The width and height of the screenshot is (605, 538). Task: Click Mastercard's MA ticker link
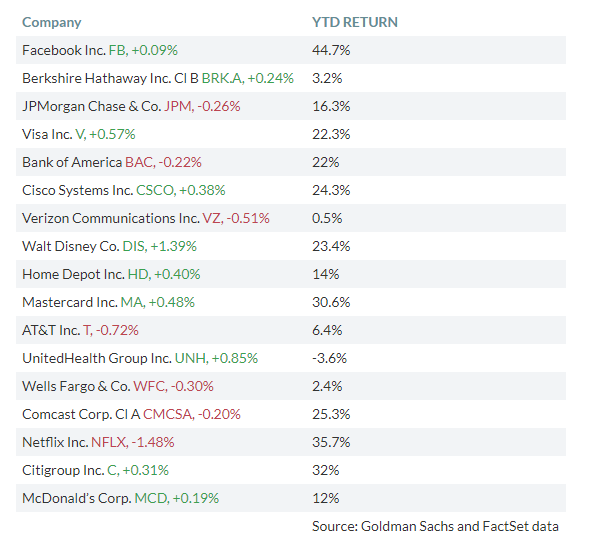coord(130,302)
